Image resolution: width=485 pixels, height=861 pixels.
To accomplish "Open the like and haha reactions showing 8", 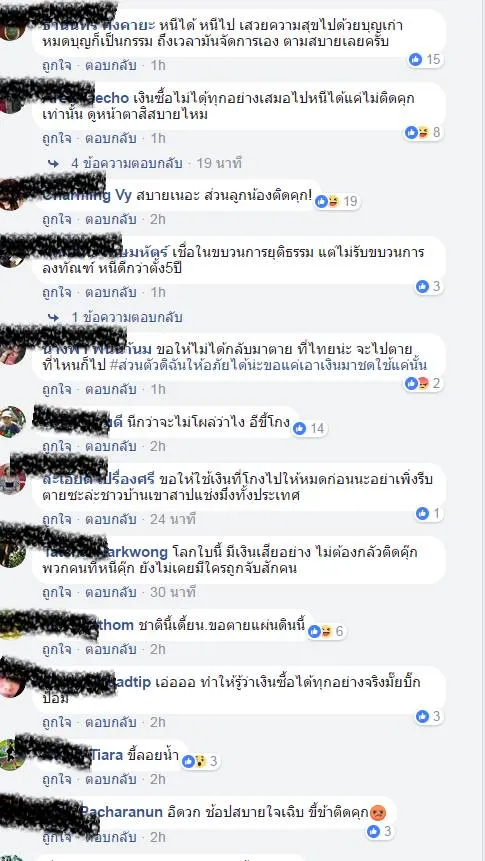I will (423, 132).
